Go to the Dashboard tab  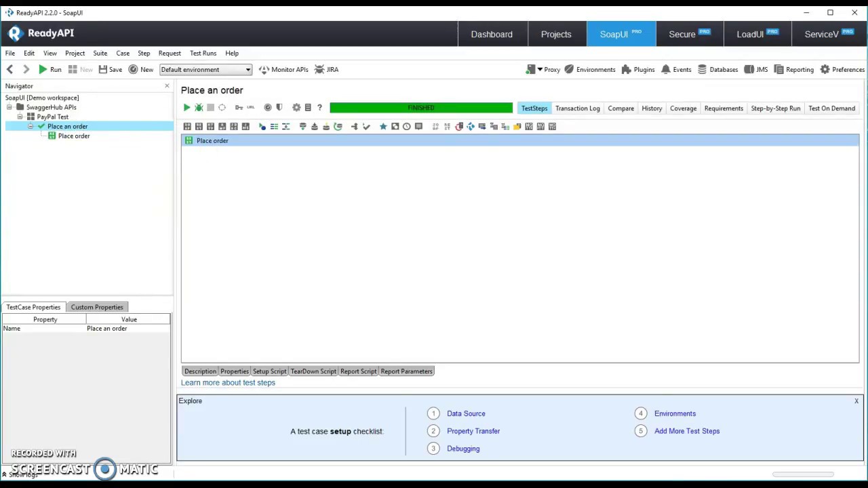pyautogui.click(x=492, y=34)
